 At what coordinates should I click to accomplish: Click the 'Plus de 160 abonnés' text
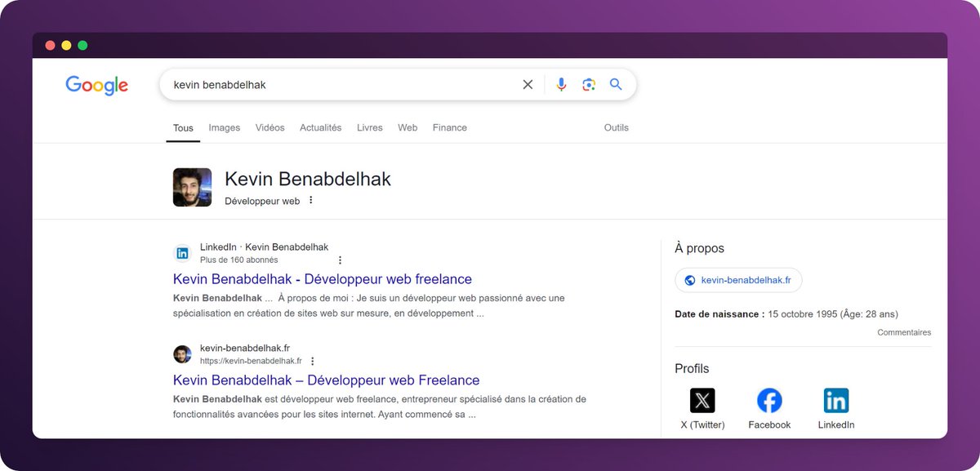pos(238,260)
